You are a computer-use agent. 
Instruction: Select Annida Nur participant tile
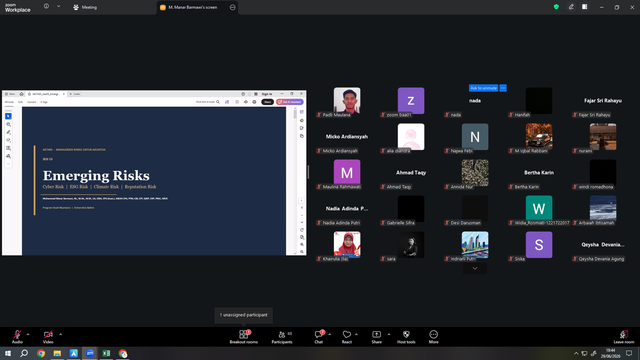pos(475,173)
